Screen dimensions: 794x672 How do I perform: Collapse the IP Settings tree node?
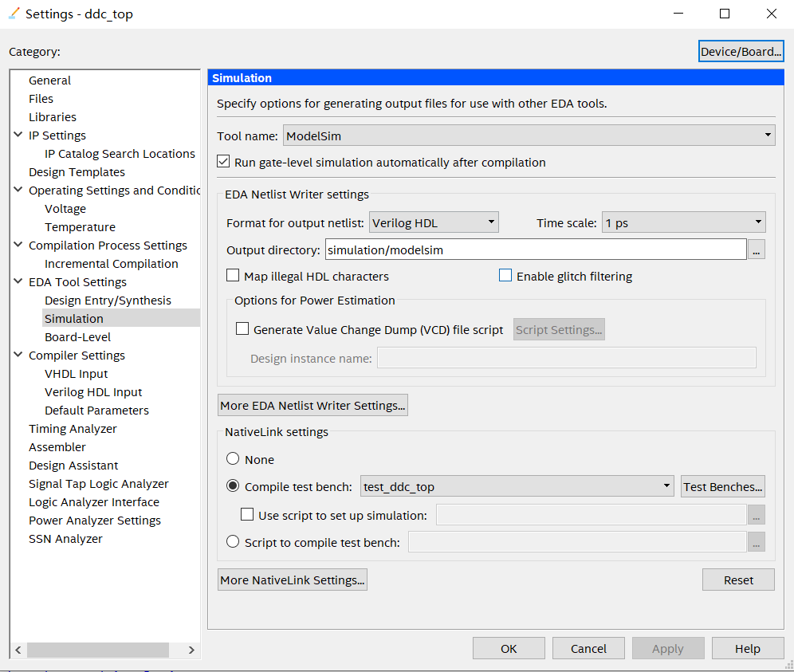pyautogui.click(x=18, y=136)
